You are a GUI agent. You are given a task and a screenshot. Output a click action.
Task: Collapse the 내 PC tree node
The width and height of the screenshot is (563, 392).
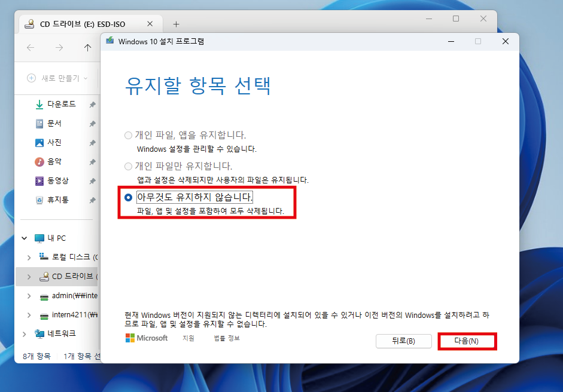point(25,238)
